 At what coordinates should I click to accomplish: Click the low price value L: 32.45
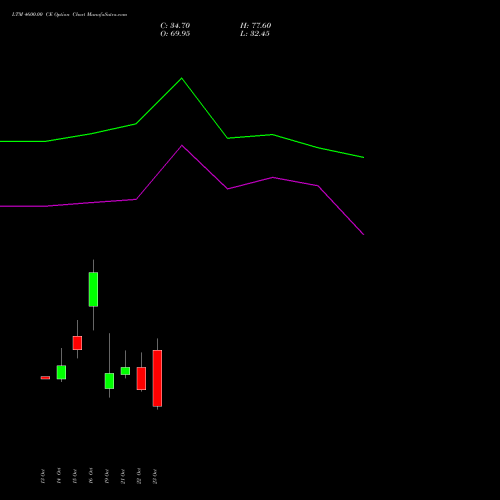(255, 34)
